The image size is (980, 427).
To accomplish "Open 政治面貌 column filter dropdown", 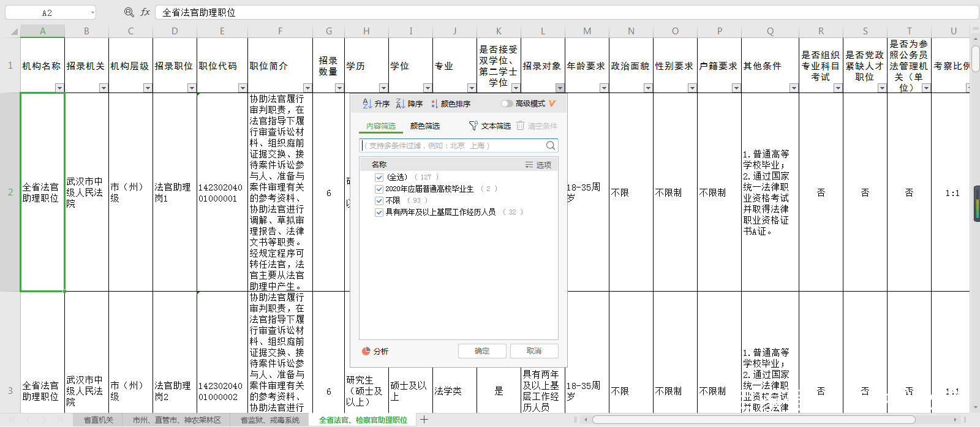I will 648,88.
